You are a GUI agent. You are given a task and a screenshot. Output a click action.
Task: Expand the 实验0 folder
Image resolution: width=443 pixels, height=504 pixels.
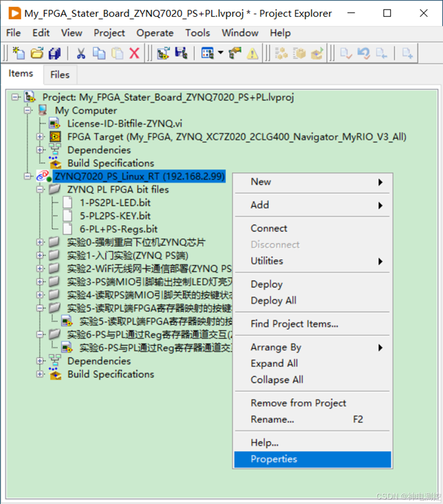[x=40, y=242]
